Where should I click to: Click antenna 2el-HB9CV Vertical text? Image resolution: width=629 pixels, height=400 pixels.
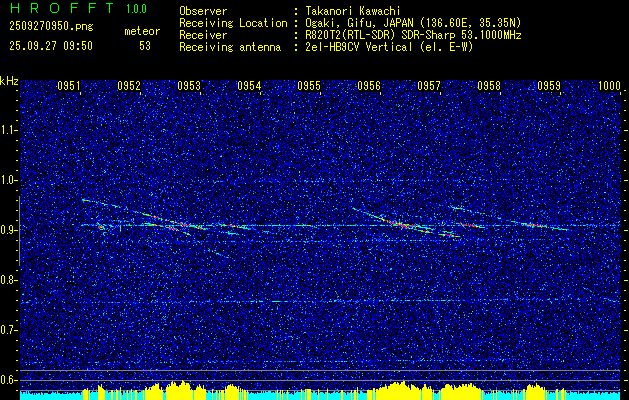click(x=389, y=47)
